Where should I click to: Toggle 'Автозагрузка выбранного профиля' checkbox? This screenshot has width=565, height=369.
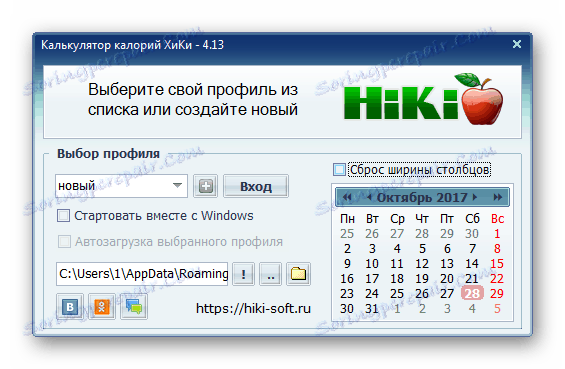point(64,241)
